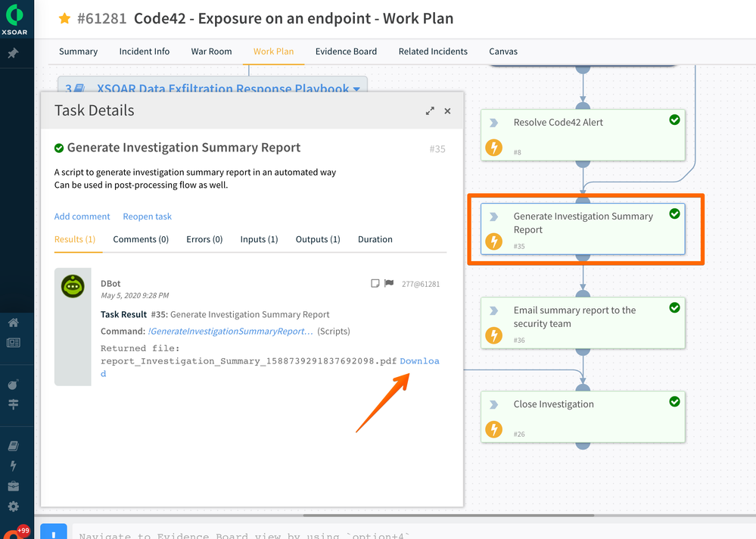Image resolution: width=756 pixels, height=539 pixels.
Task: Download the returned PDF report file
Action: [x=419, y=361]
